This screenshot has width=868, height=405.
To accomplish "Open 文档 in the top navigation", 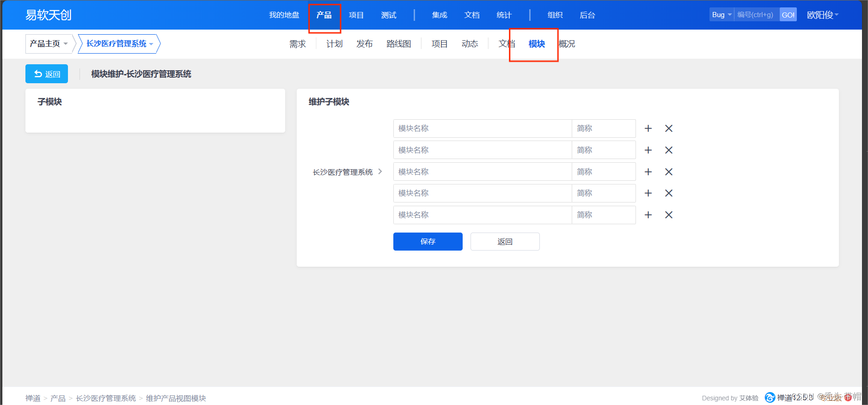I will coord(472,15).
